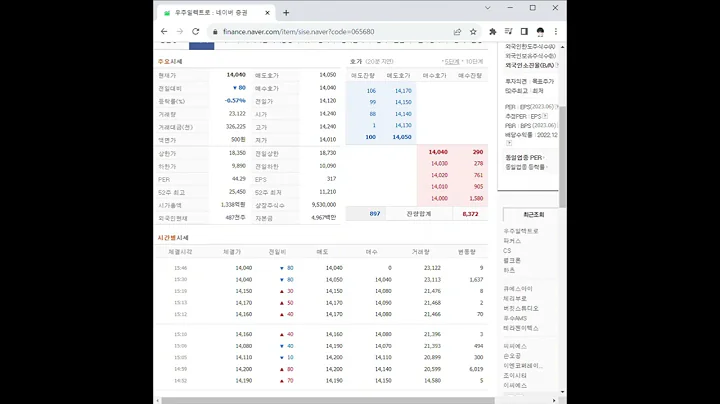Screen dimensions: 720x404
Task: Click the horizontal scrollbar right arrow
Action: click(554, 401)
